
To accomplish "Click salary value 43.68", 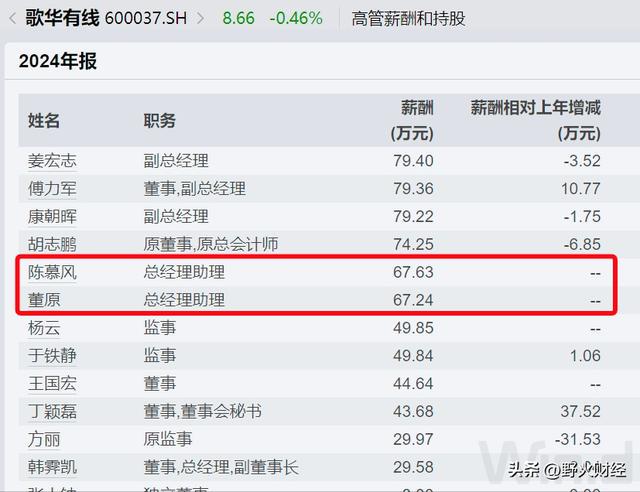I will [413, 412].
